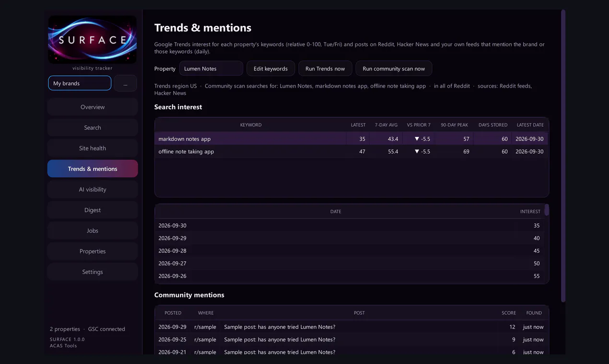Open the sample post dated 2026-09-25

351,340
